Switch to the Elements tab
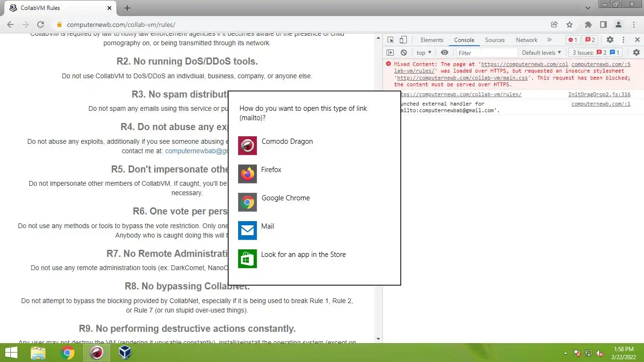Image resolution: width=644 pixels, height=362 pixels. [x=432, y=40]
